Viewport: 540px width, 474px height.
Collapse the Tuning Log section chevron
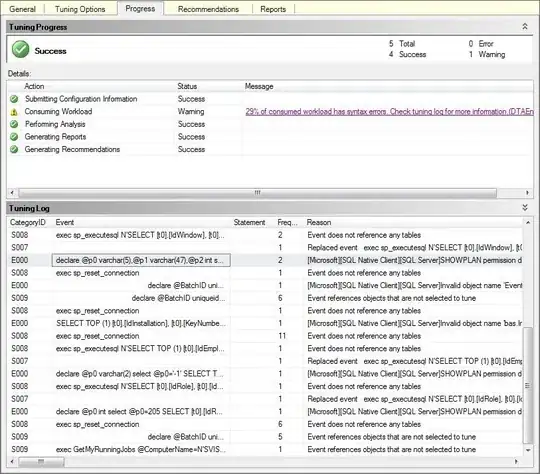click(525, 208)
